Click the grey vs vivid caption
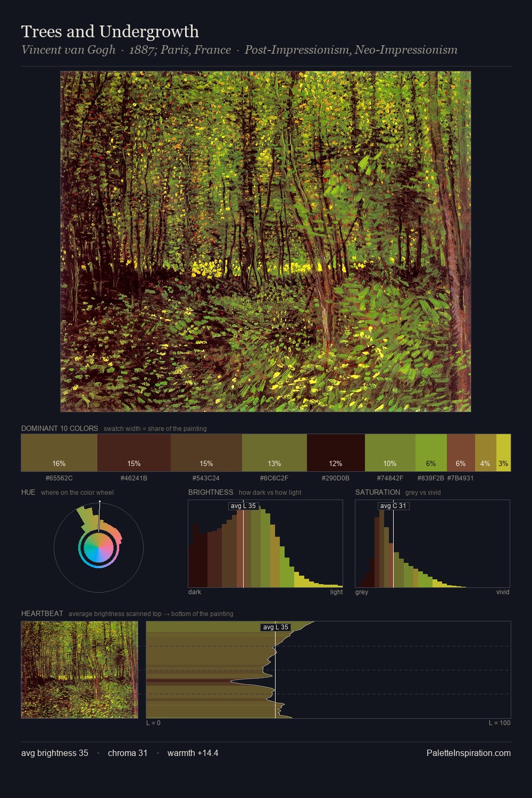Viewport: 532px width, 798px height. click(423, 493)
